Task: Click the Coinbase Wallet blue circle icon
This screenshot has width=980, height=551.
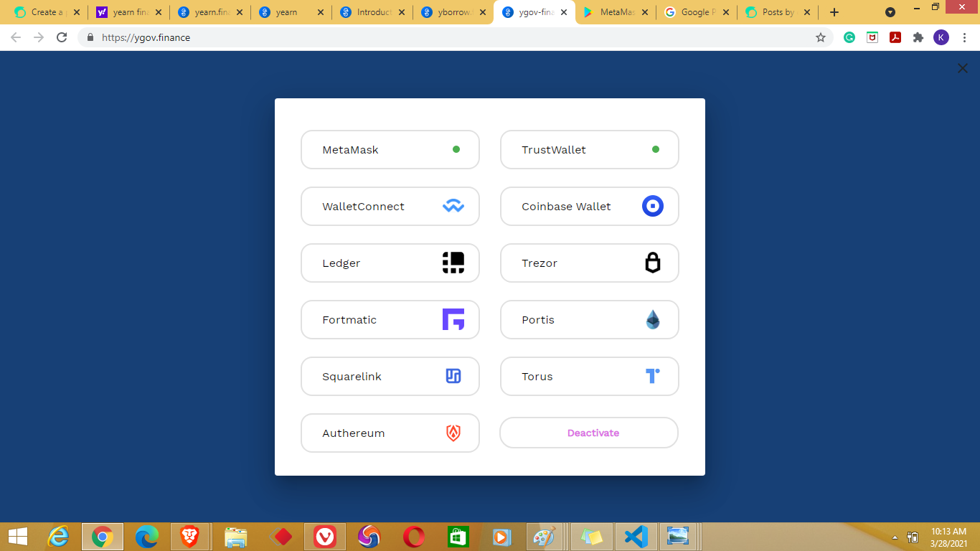Action: click(x=653, y=207)
